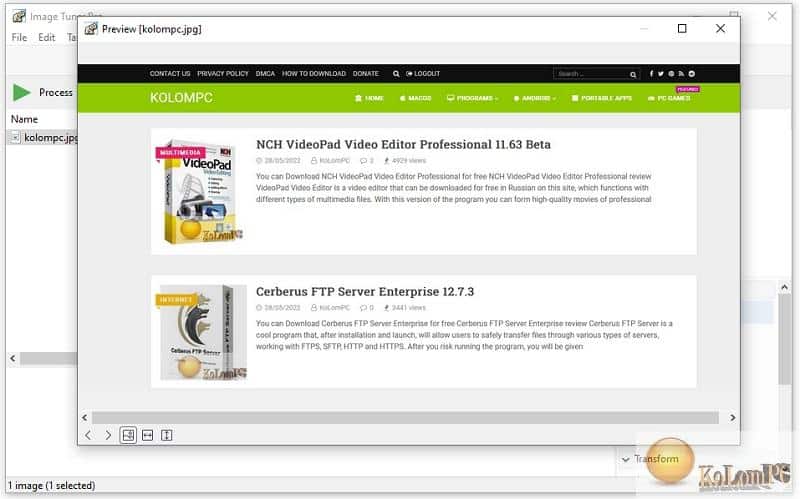Select the fit-to-window view icon
Viewport: 800px width, 499px height.
click(128, 435)
